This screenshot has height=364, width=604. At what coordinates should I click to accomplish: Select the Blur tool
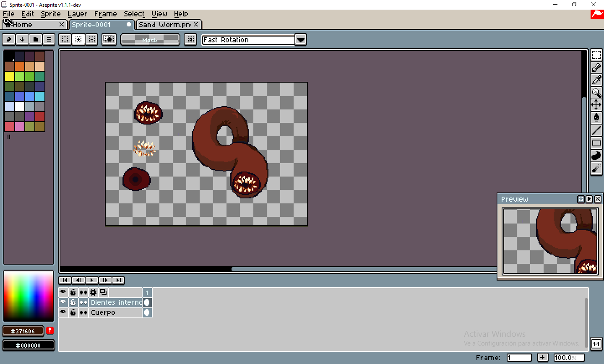point(596,168)
